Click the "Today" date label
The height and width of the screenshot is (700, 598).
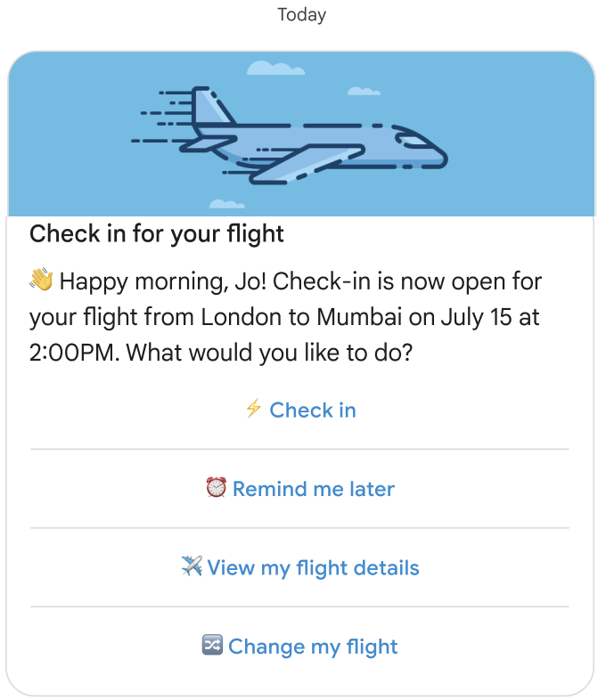[x=301, y=15]
